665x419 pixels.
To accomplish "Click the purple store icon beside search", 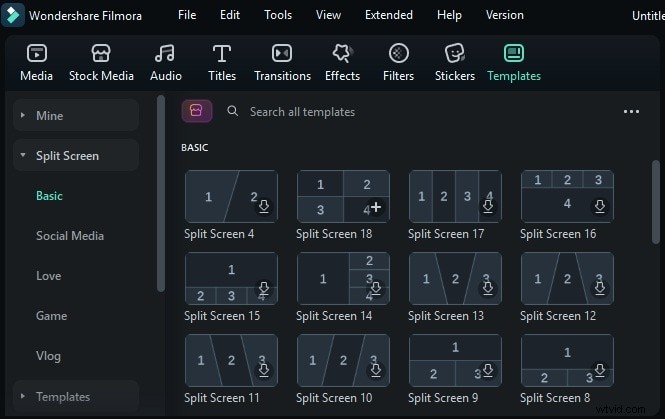I will pyautogui.click(x=196, y=111).
